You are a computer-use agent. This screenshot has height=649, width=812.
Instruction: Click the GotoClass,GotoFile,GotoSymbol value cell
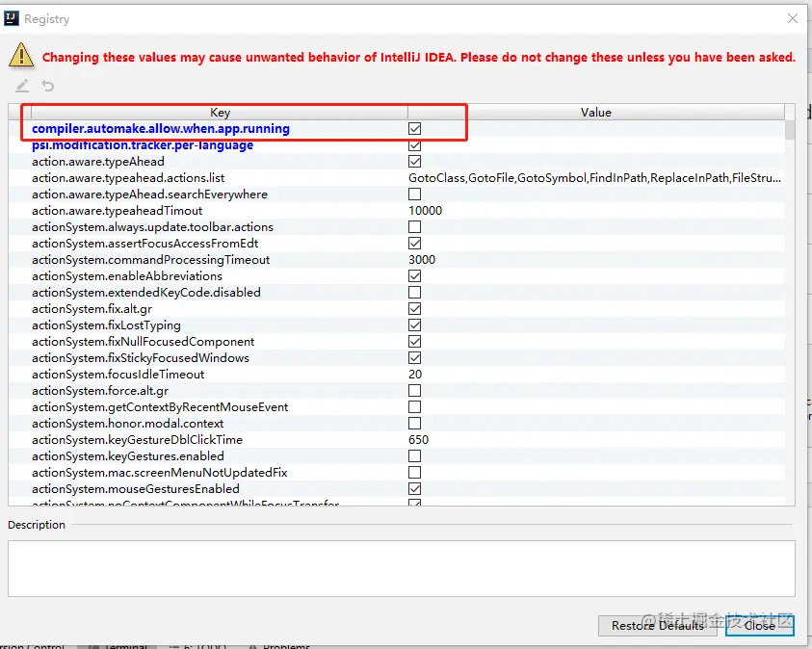[x=594, y=178]
